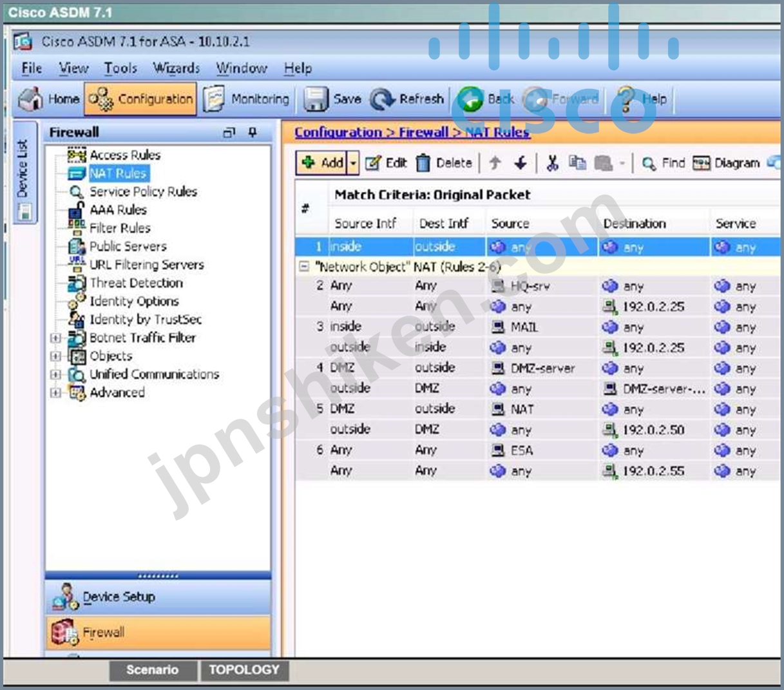This screenshot has width=784, height=690.
Task: Click the NAT source object in rule 5
Action: 513,409
